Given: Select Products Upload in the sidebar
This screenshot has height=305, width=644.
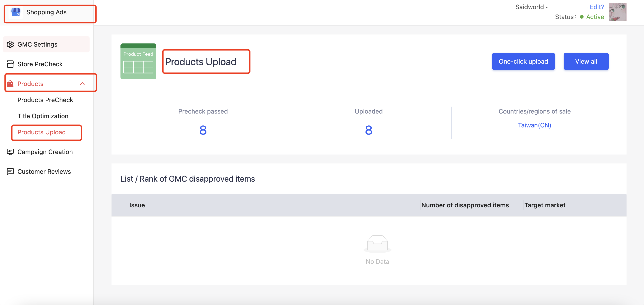Looking at the screenshot, I should (41, 132).
